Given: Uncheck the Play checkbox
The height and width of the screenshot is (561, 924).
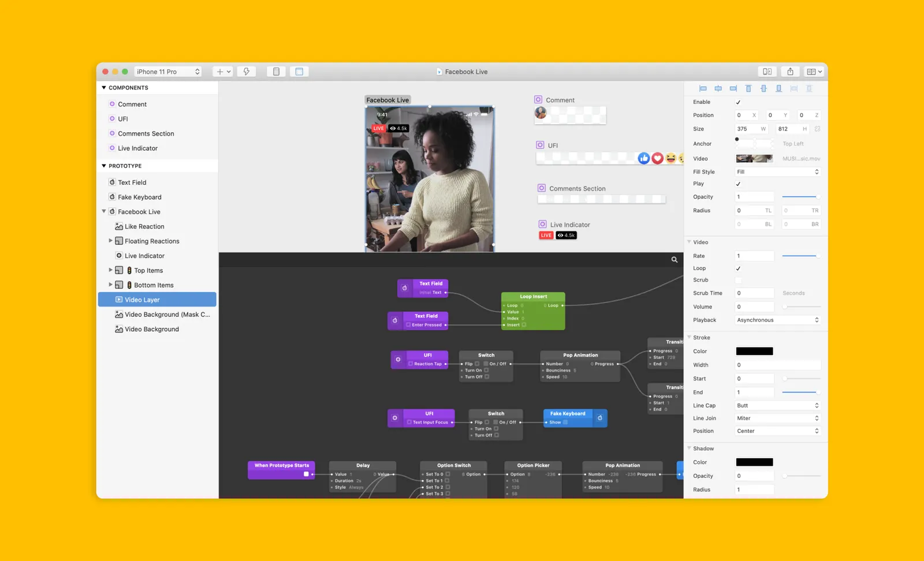Looking at the screenshot, I should tap(738, 184).
